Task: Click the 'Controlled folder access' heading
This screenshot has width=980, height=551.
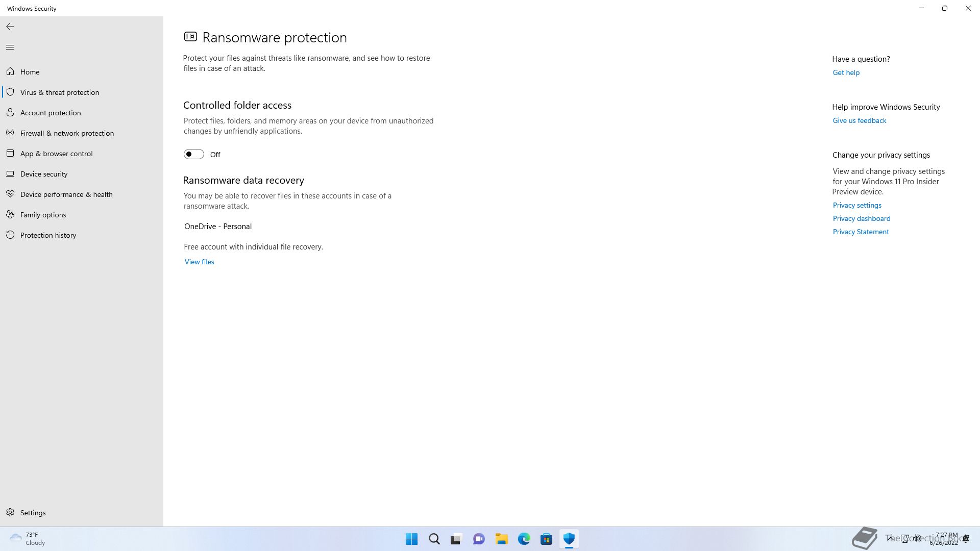Action: 237,105
